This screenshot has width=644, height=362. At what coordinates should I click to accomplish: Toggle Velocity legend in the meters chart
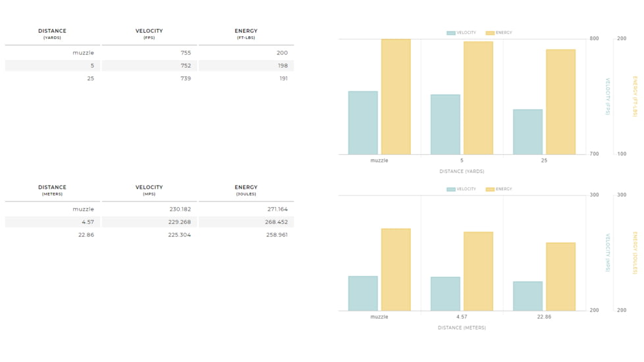(x=461, y=190)
